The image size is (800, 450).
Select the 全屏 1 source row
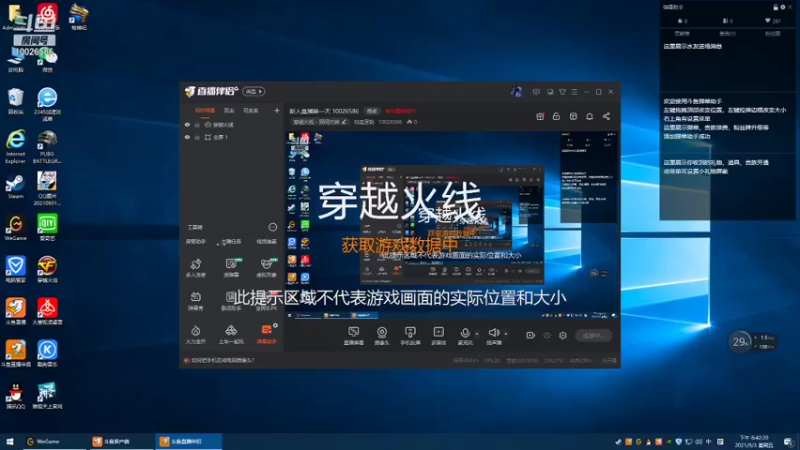pyautogui.click(x=232, y=137)
